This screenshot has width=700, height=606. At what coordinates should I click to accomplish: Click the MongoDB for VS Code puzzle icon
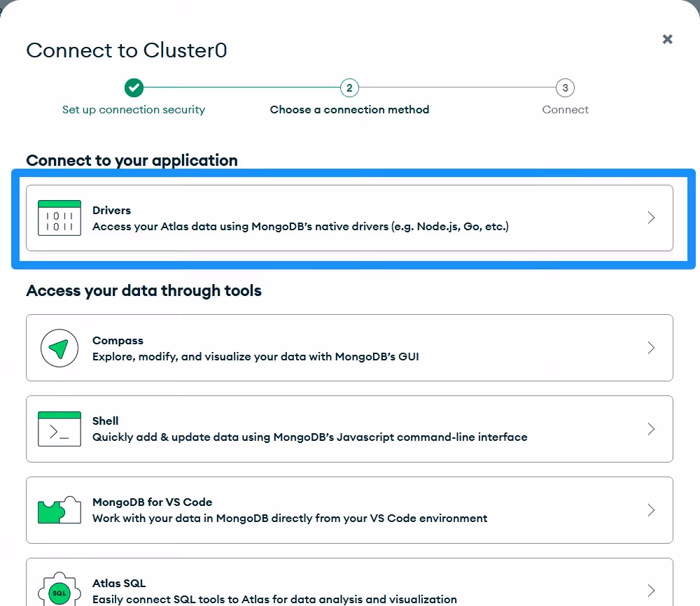tap(59, 510)
